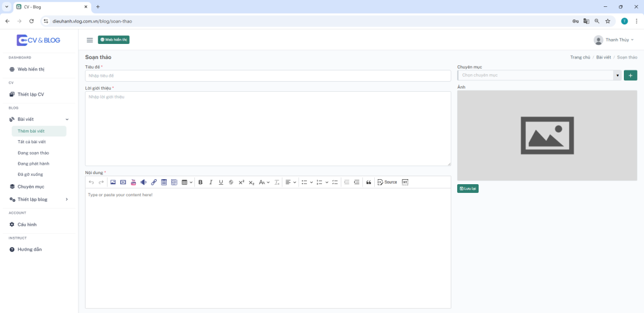This screenshot has width=644, height=313.
Task: Insert a block quote
Action: (369, 182)
